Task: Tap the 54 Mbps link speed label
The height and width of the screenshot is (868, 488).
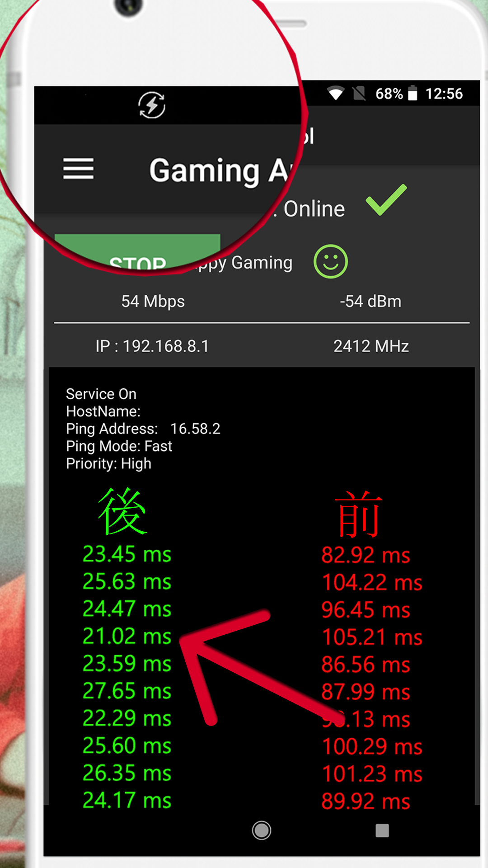Action: point(153,302)
